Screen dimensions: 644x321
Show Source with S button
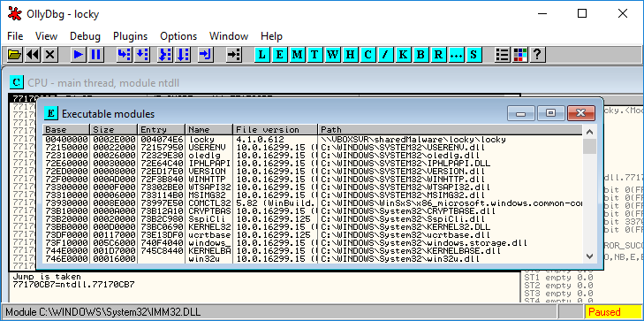pyautogui.click(x=474, y=54)
